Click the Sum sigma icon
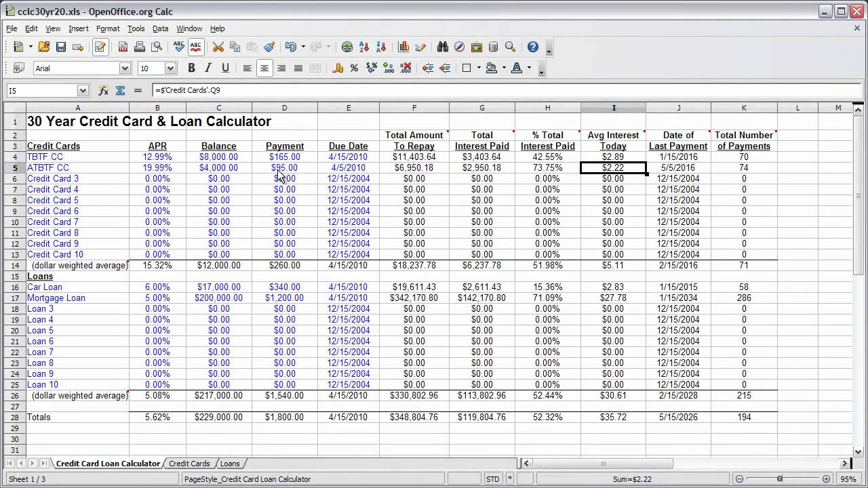 pyautogui.click(x=121, y=90)
